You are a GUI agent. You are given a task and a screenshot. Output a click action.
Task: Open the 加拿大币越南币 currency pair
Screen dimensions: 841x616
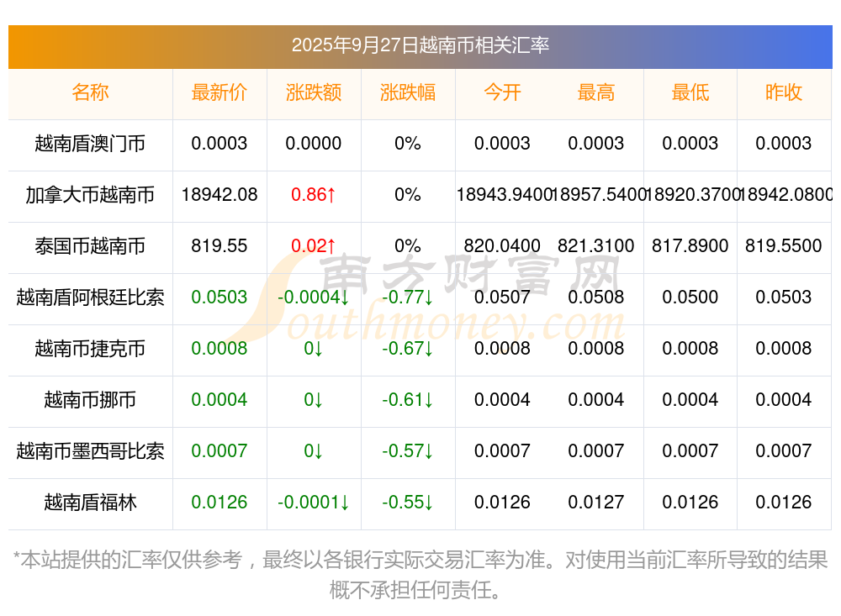[x=90, y=195]
